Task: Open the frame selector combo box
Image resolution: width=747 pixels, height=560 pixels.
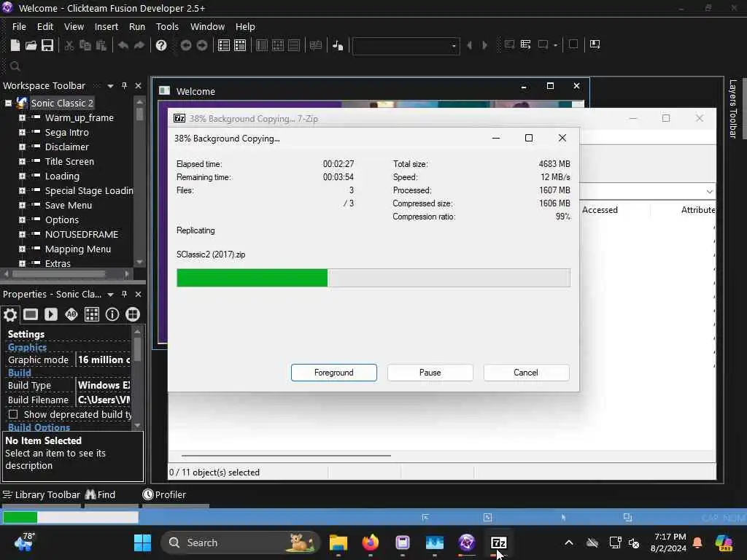Action: 406,46
